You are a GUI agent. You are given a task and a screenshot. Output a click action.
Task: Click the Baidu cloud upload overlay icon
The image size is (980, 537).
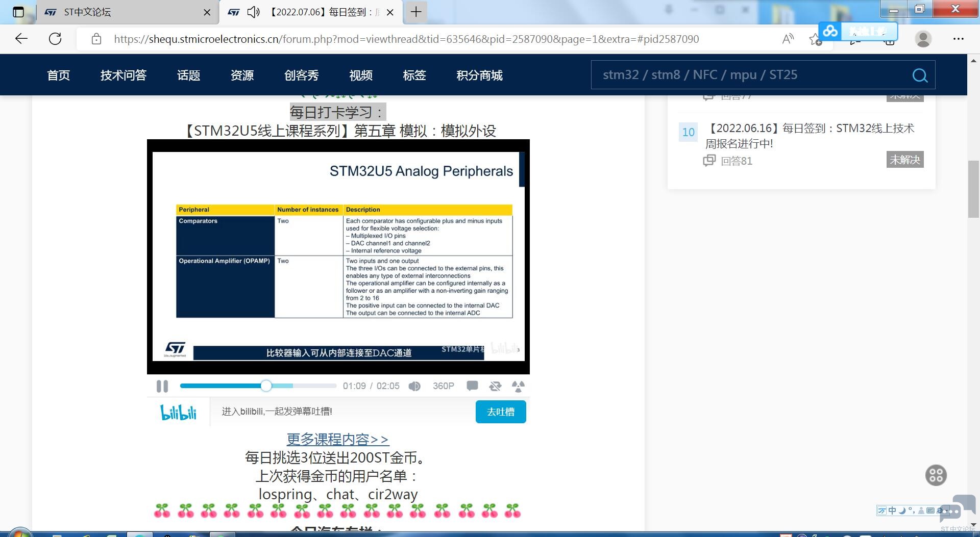[x=830, y=31]
